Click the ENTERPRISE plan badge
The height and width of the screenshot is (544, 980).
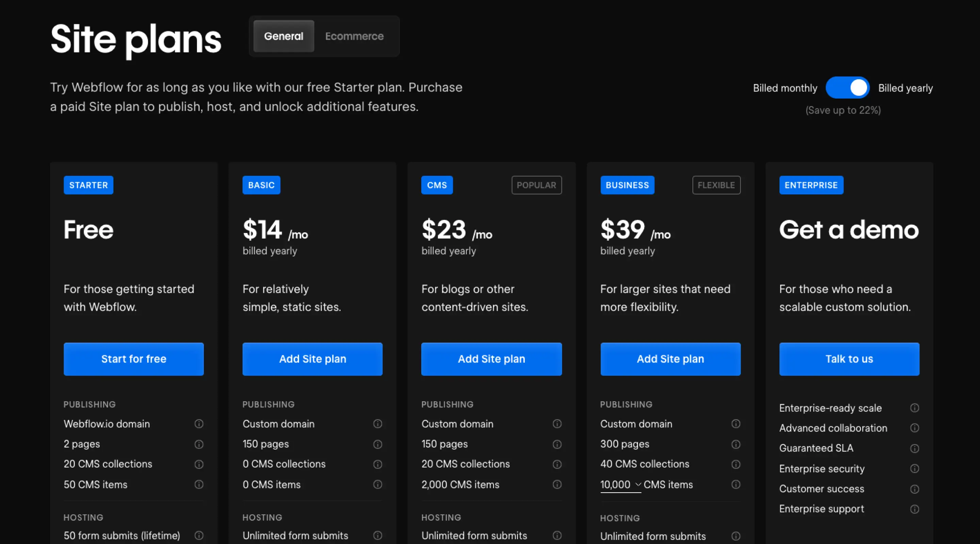[x=811, y=185]
